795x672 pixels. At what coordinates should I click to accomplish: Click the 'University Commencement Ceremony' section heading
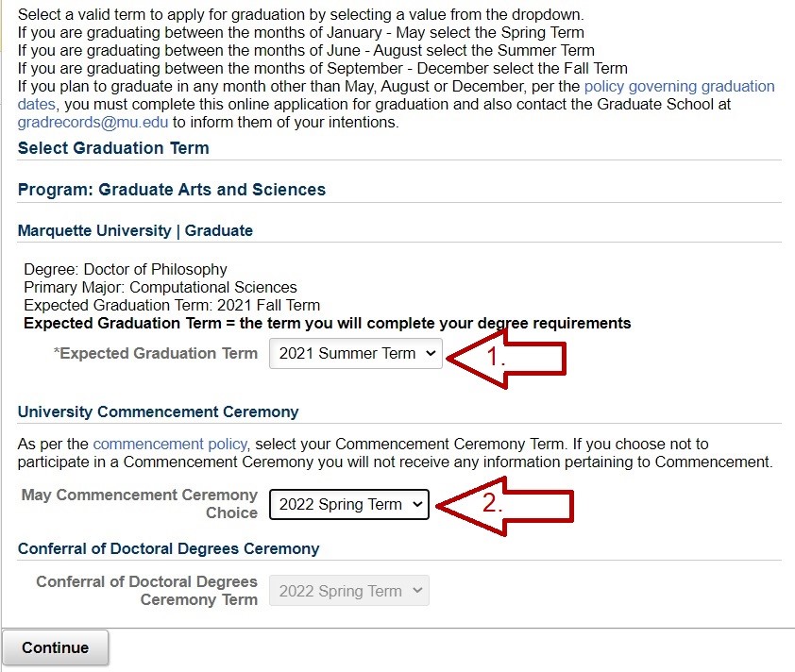[158, 412]
